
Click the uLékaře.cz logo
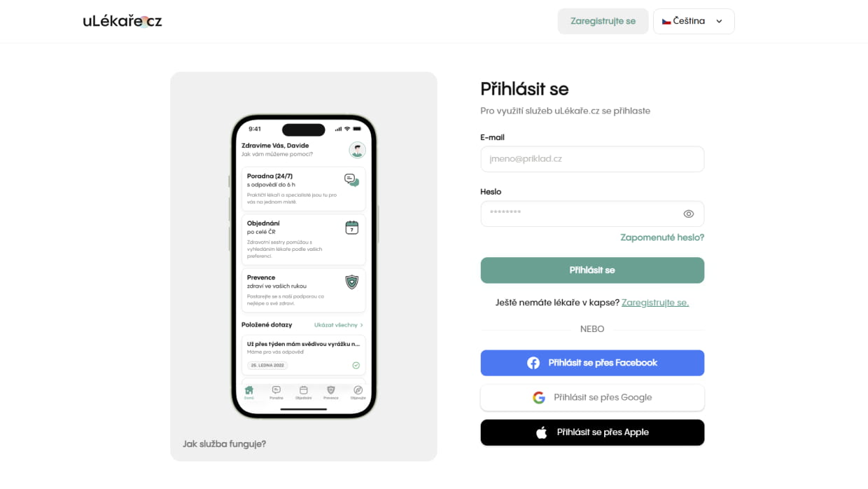pos(122,21)
